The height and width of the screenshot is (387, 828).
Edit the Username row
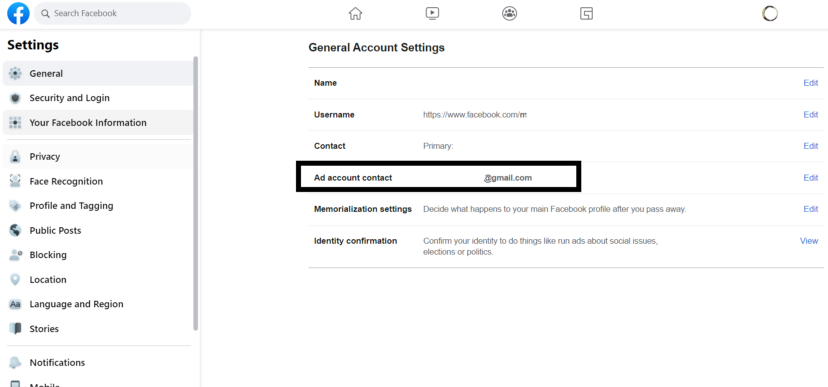pyautogui.click(x=811, y=115)
